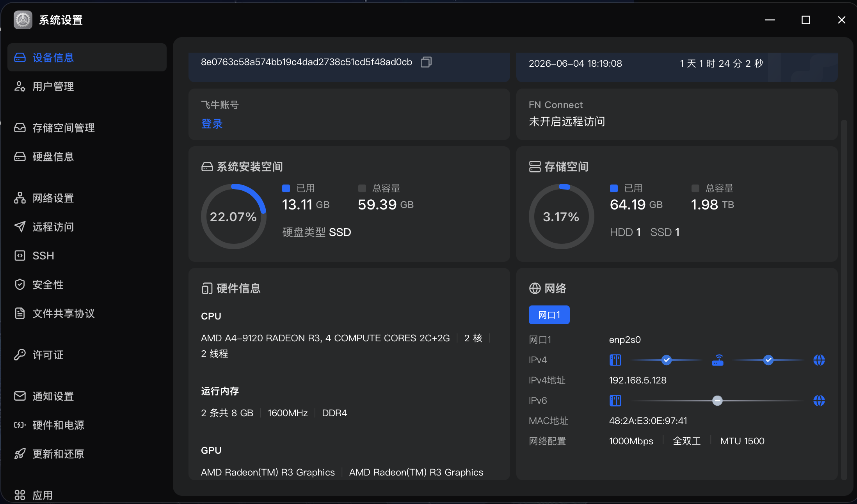857x504 pixels.
Task: Open 更新和还原 page
Action: pos(87,454)
